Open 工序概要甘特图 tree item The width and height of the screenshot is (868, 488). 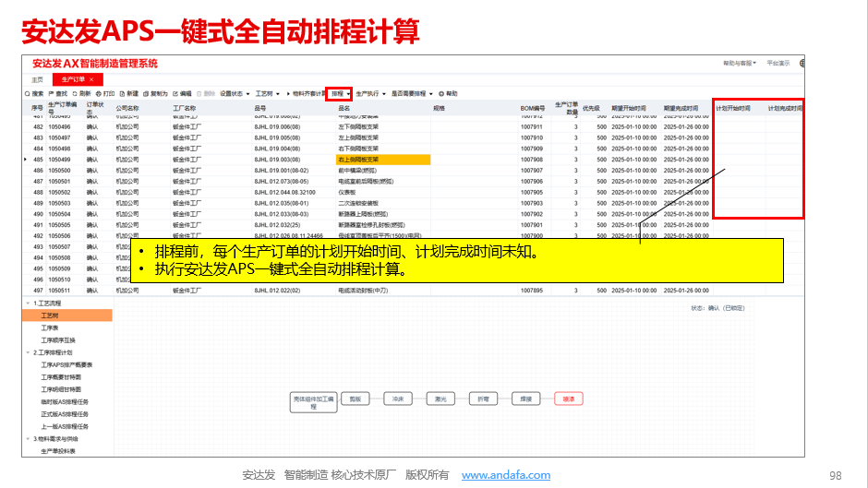[61, 377]
